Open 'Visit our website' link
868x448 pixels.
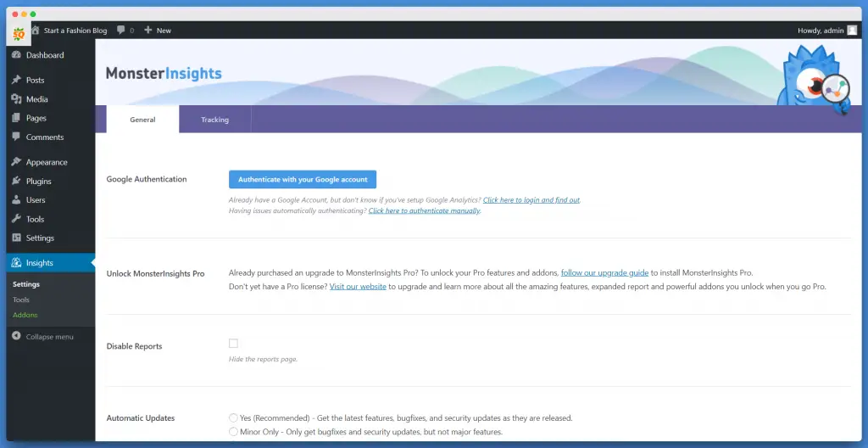358,287
